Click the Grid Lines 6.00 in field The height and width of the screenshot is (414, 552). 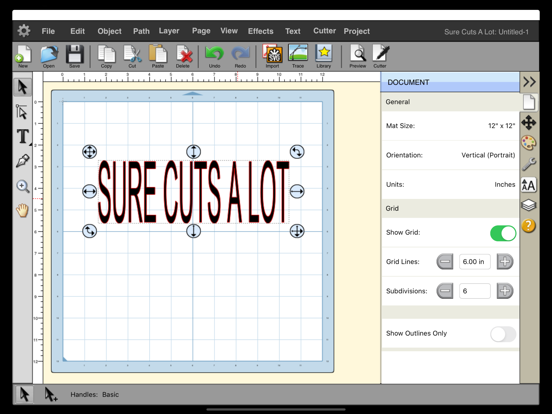[x=475, y=262]
